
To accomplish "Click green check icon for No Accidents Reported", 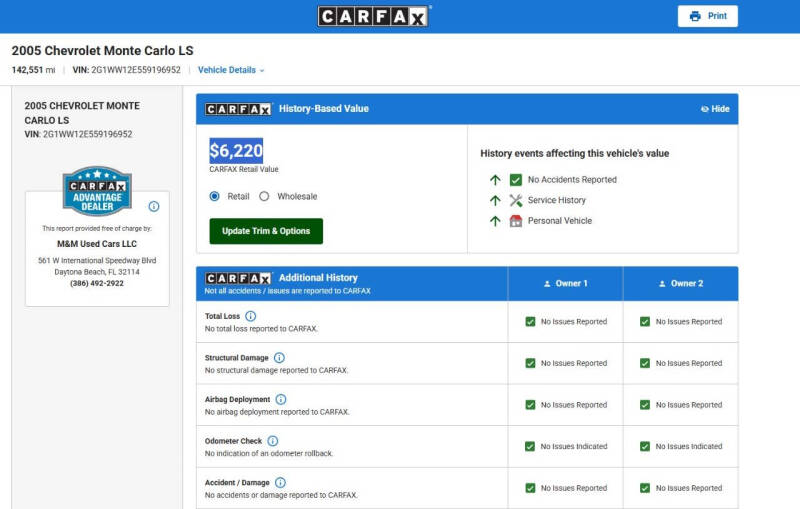I will (x=516, y=180).
